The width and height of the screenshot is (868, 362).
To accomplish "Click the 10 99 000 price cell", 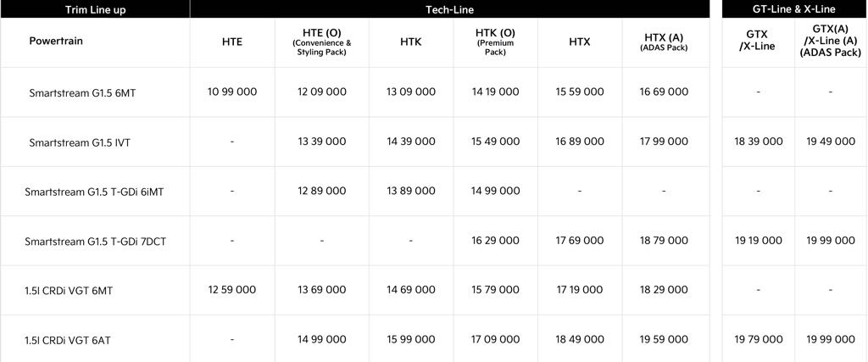I will (x=231, y=92).
